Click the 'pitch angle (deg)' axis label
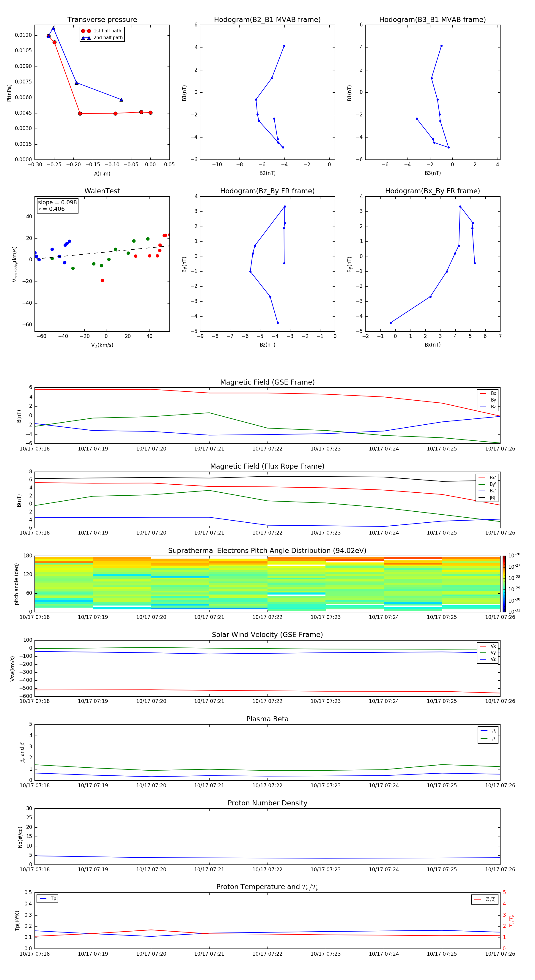This screenshot has height=980, width=535. point(16,584)
